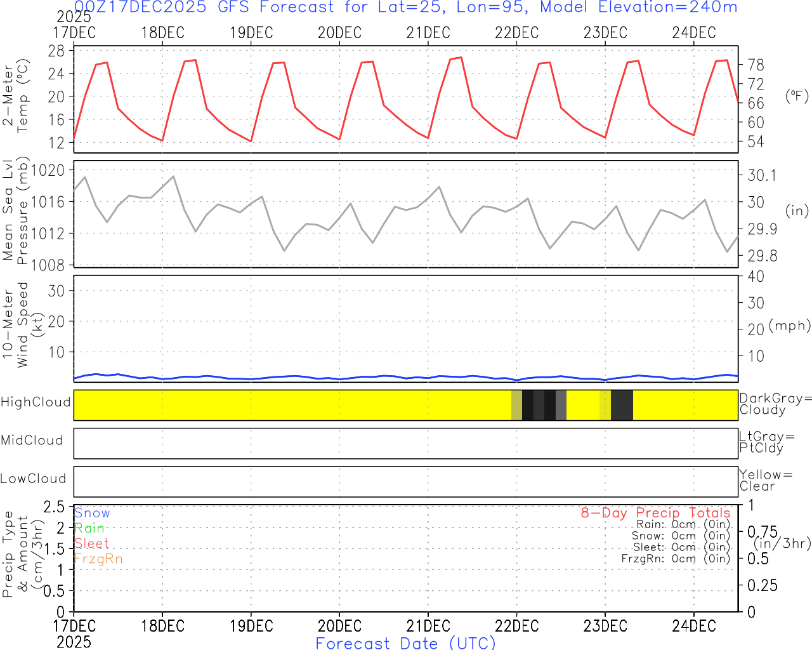812x650 pixels.
Task: Click the 8-Day Precip Totals heading
Action: coord(655,513)
